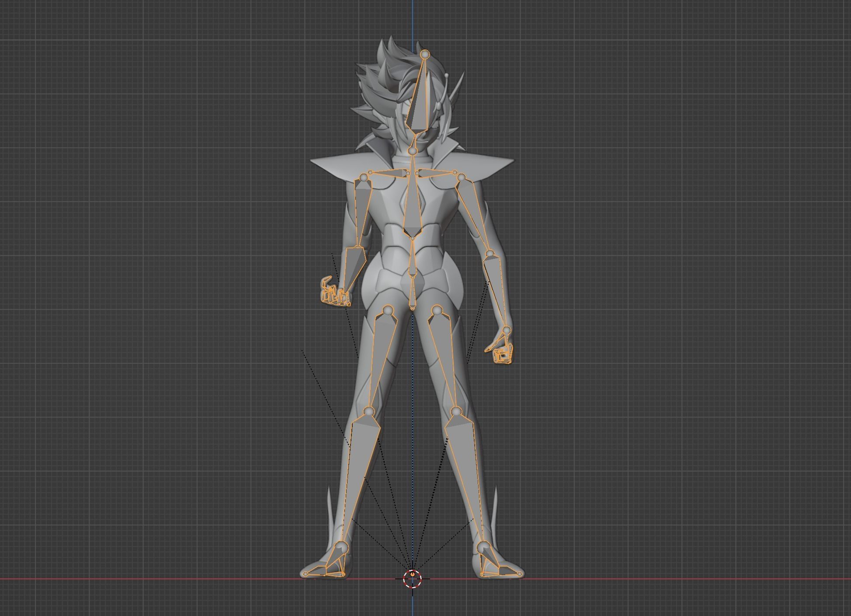851x616 pixels.
Task: Click the joint sphere atop the head bone
Action: pos(425,54)
